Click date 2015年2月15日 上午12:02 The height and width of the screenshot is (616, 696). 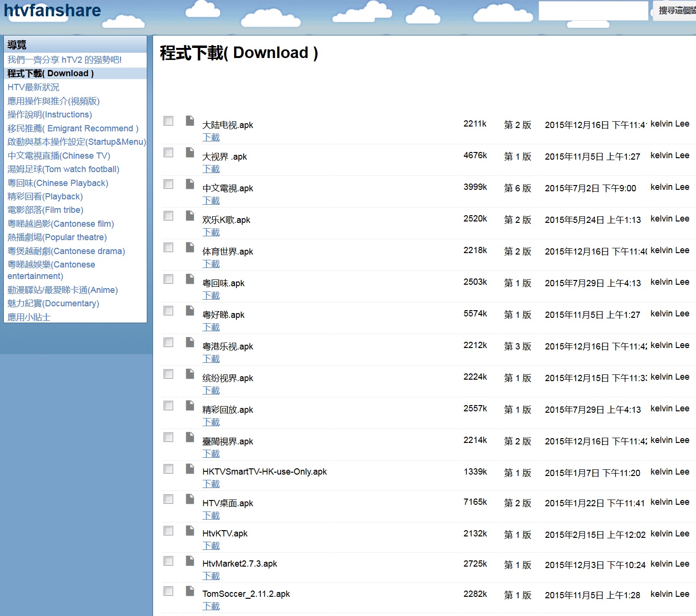click(595, 535)
